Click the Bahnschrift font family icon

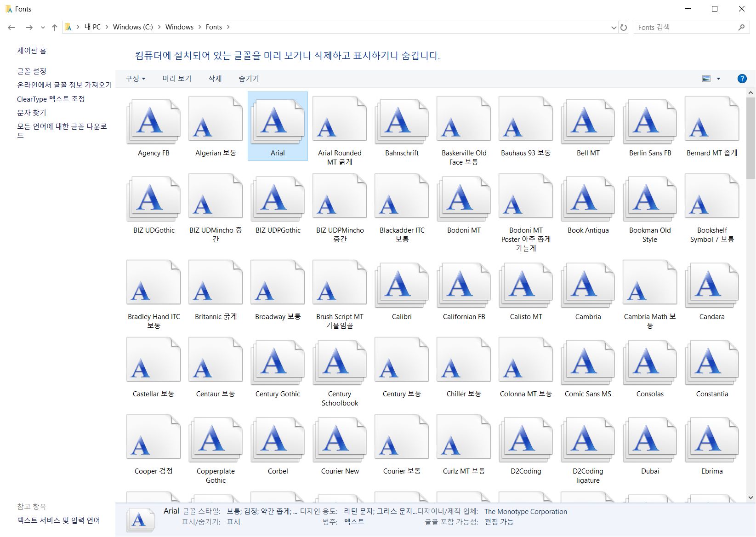[x=402, y=120]
